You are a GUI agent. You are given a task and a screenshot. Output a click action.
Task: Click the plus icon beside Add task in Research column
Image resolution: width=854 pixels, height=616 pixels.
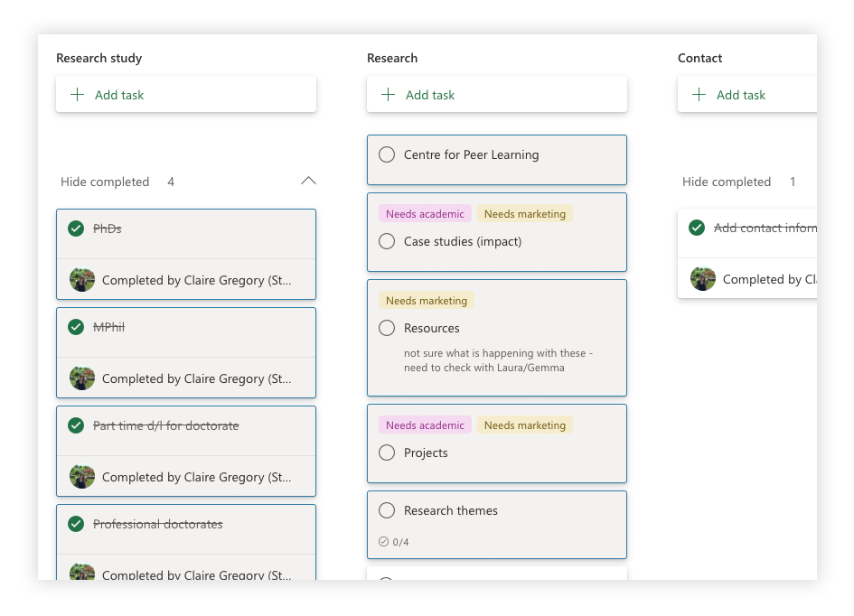pyautogui.click(x=389, y=94)
